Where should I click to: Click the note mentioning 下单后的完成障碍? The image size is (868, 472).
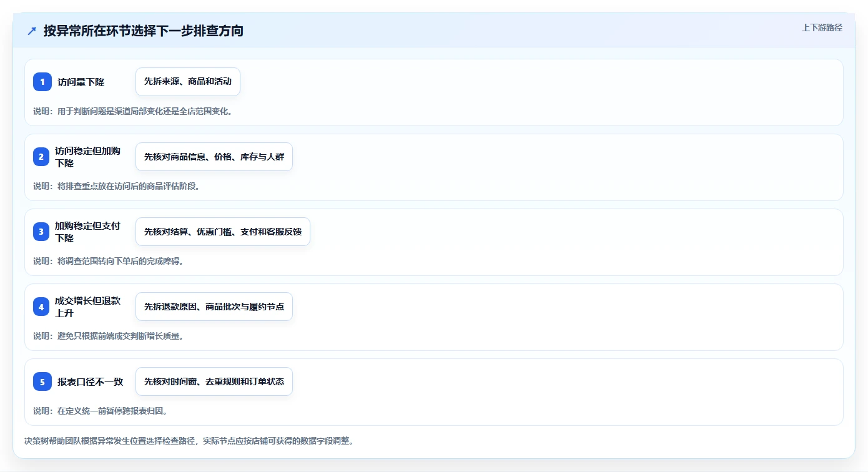click(x=108, y=261)
